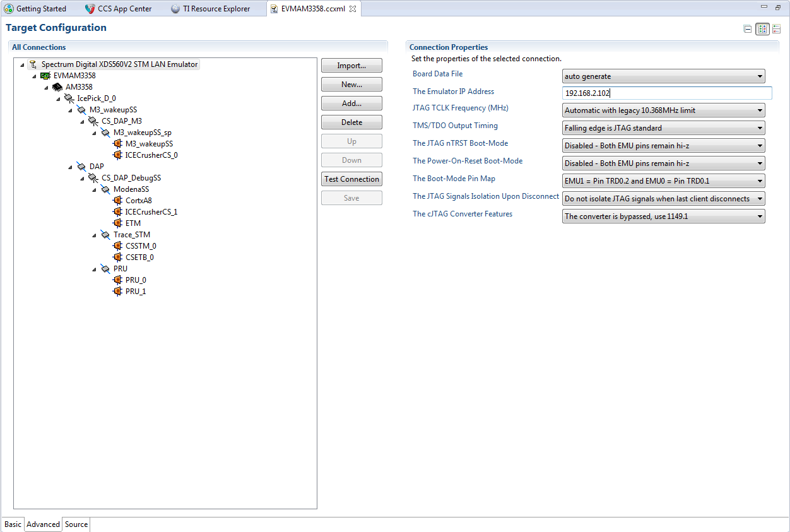Open the JTAG nTRST Boot-Mode dropdown
The width and height of the screenshot is (790, 532).
(664, 146)
